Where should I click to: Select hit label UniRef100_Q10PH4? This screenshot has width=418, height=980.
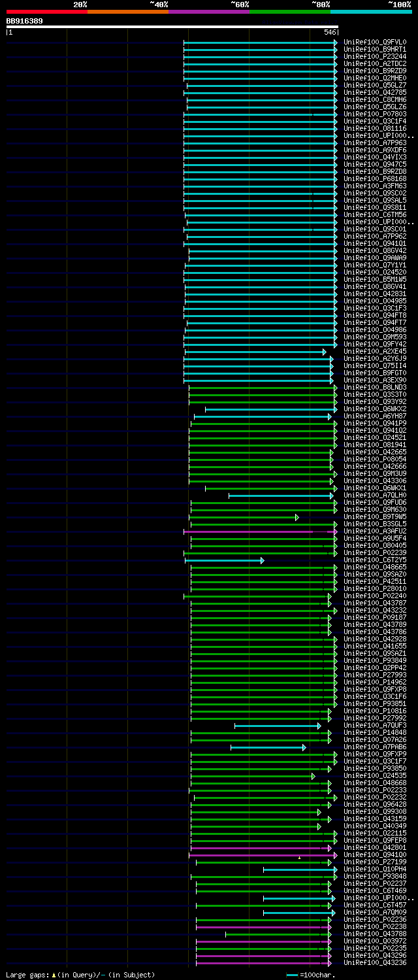point(375,869)
